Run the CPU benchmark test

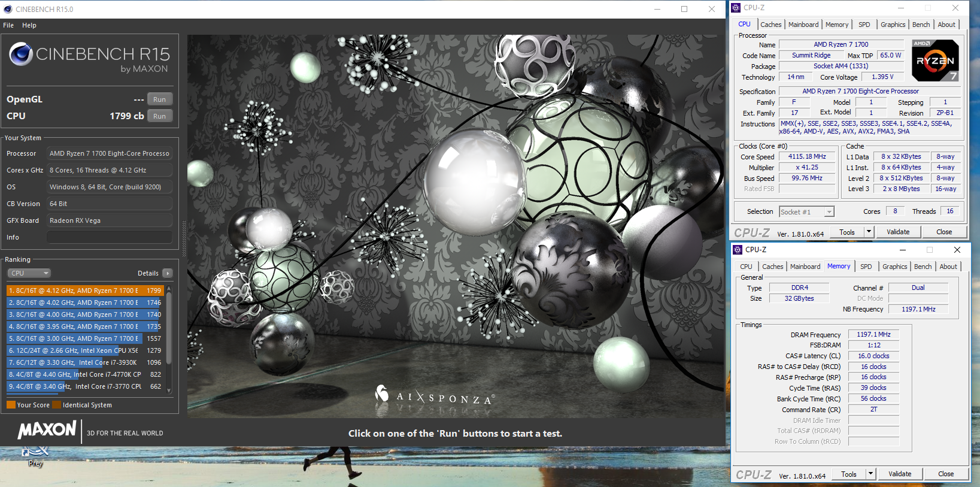tap(160, 116)
